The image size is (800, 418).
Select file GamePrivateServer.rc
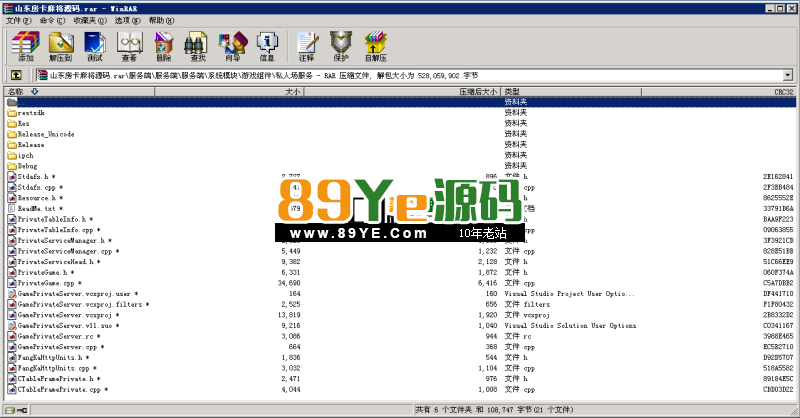(55, 336)
